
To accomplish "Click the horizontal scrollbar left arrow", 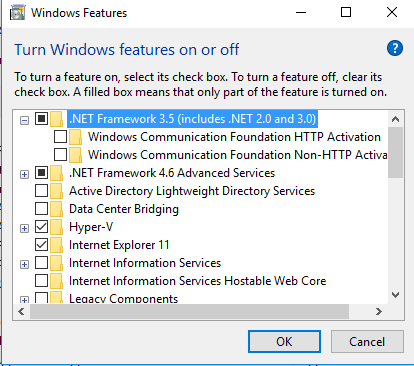I will click(21, 312).
